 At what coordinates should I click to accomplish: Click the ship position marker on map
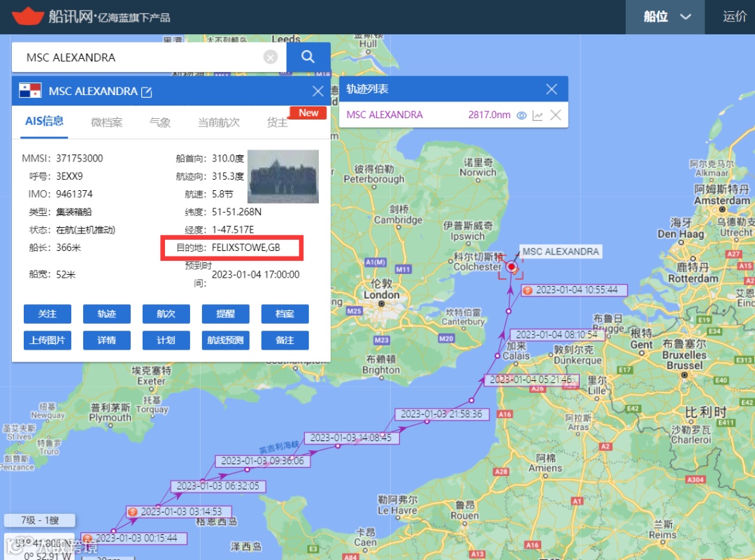(511, 266)
